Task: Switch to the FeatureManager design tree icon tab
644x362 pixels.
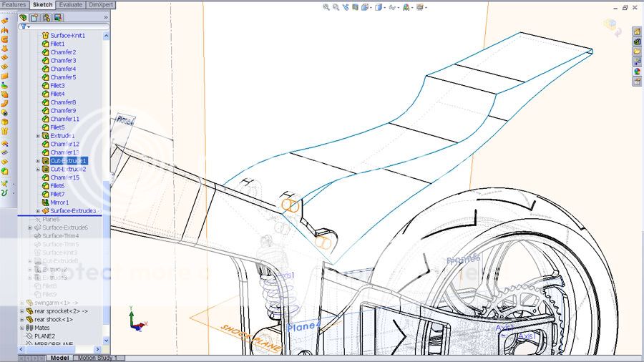Action: coord(23,17)
